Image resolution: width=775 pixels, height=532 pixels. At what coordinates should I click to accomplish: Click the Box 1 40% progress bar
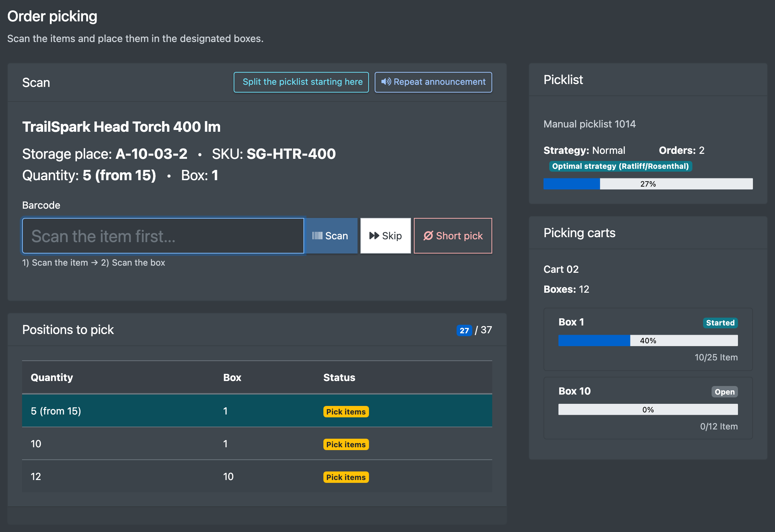tap(648, 340)
